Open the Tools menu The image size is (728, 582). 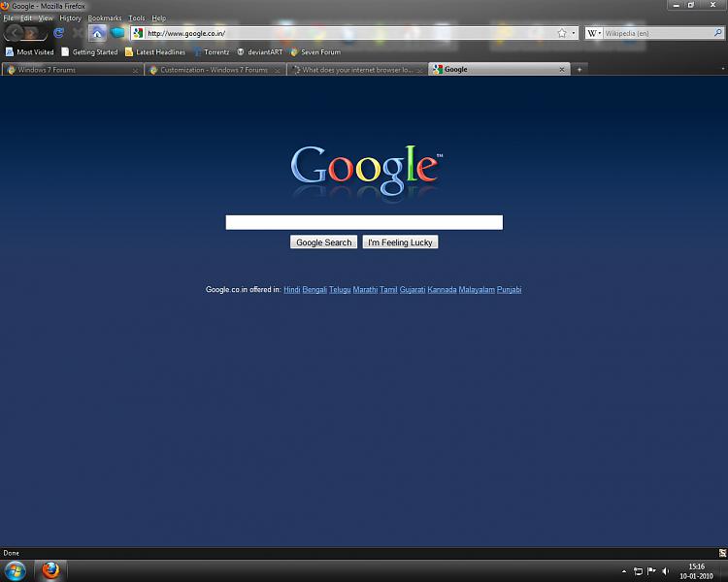pyautogui.click(x=137, y=18)
